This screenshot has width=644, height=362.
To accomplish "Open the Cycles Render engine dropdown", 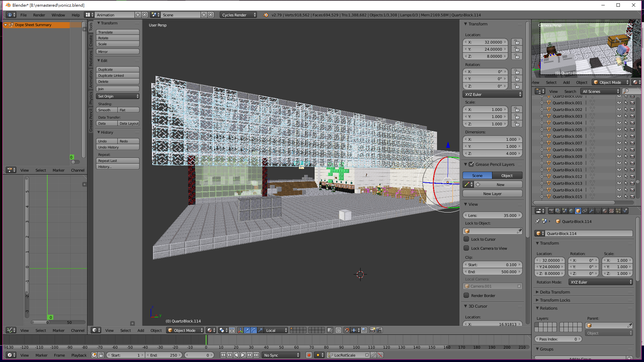I will [238, 15].
